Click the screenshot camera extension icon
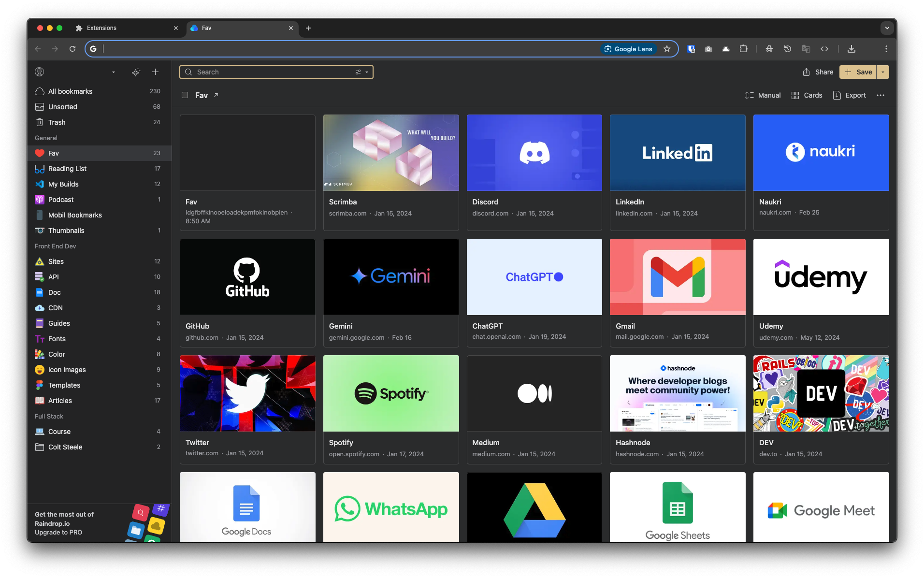924x578 pixels. pos(708,49)
